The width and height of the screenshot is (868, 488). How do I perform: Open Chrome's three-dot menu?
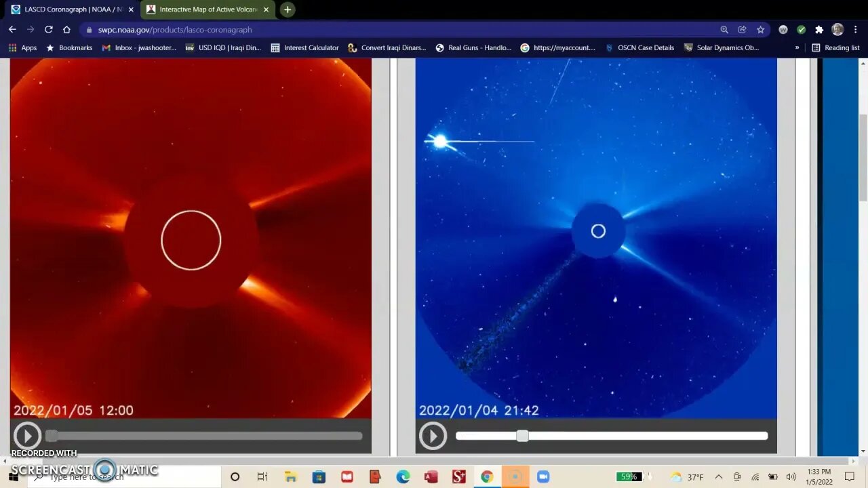[x=856, y=30]
